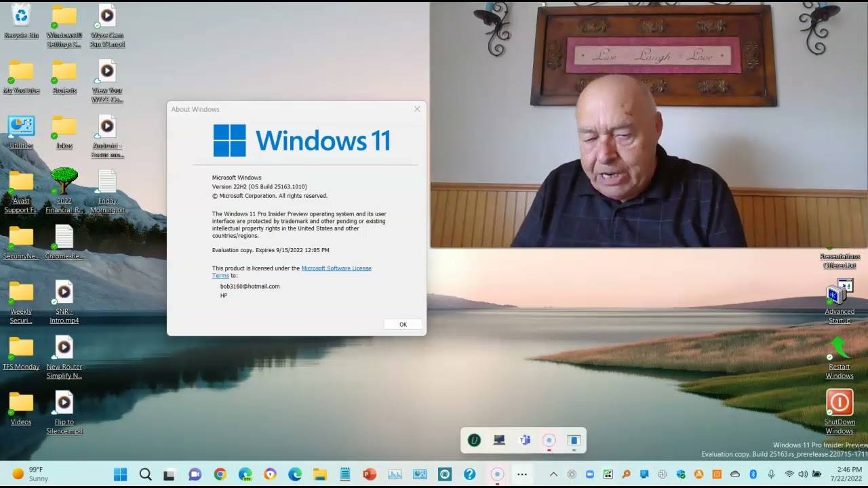Open Teams from the taskbar overflow popup
This screenshot has width=868, height=488.
point(524,441)
